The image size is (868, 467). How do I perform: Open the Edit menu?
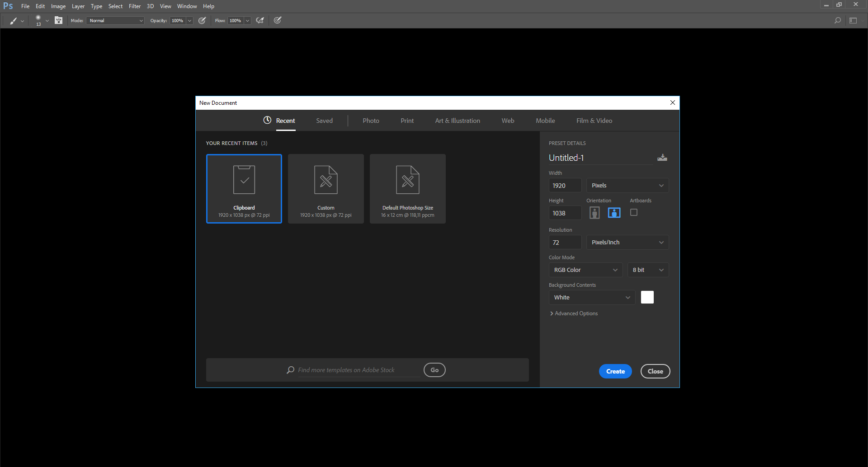[40, 6]
